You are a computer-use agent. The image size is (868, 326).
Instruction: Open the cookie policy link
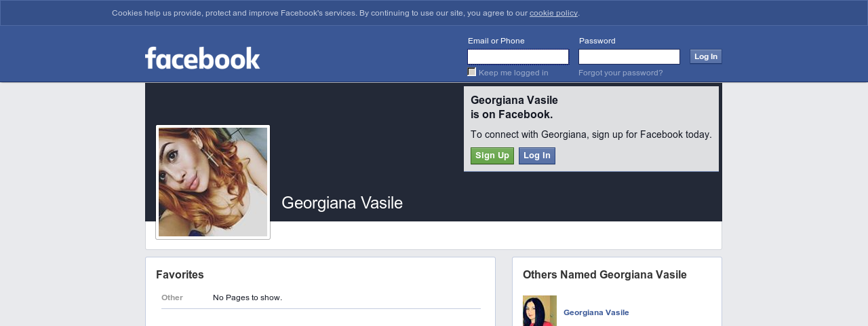(553, 13)
